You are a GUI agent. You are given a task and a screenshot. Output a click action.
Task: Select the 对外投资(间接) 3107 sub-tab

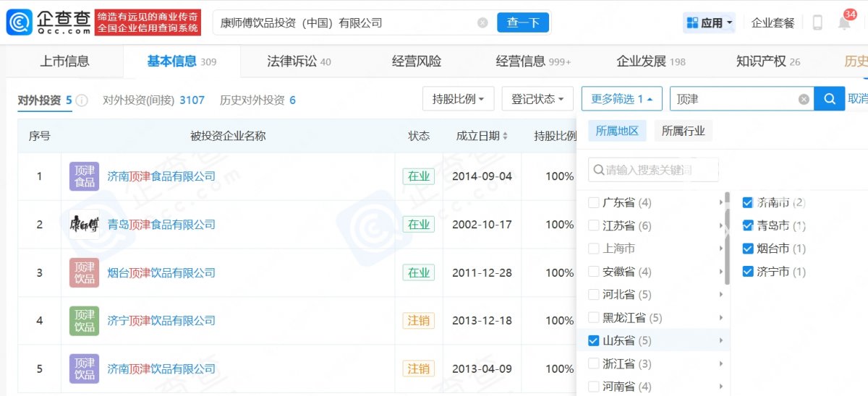click(x=153, y=100)
